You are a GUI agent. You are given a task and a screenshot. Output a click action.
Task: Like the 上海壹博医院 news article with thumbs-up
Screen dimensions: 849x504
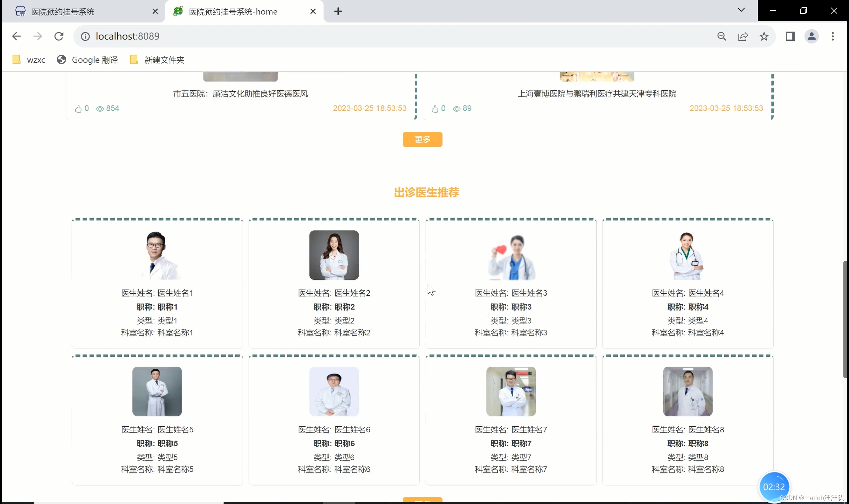point(435,109)
